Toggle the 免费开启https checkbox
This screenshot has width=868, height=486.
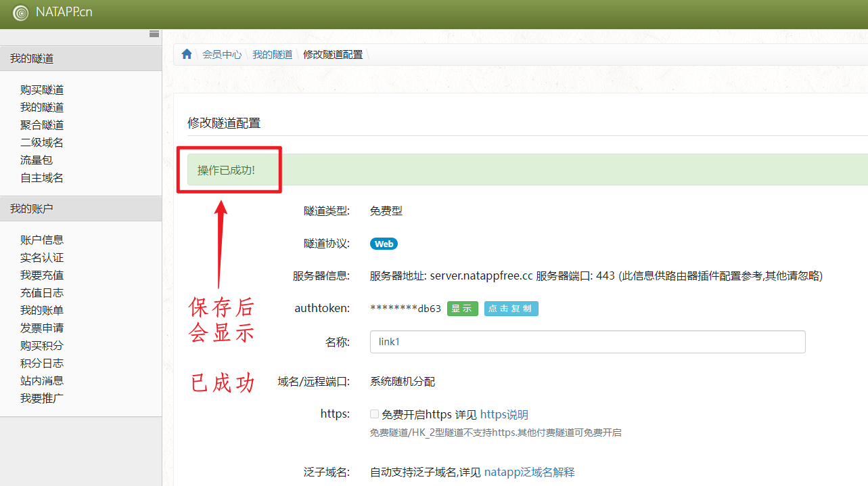374,414
